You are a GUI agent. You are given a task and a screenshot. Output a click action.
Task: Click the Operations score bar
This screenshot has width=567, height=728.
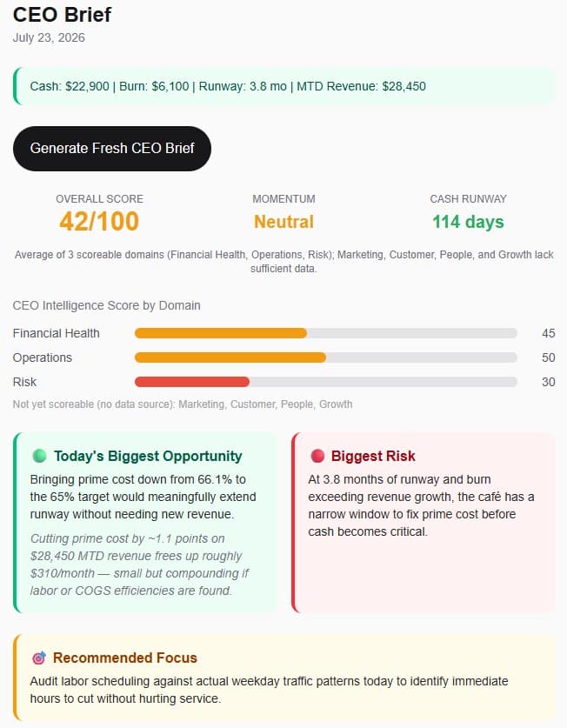tap(326, 357)
